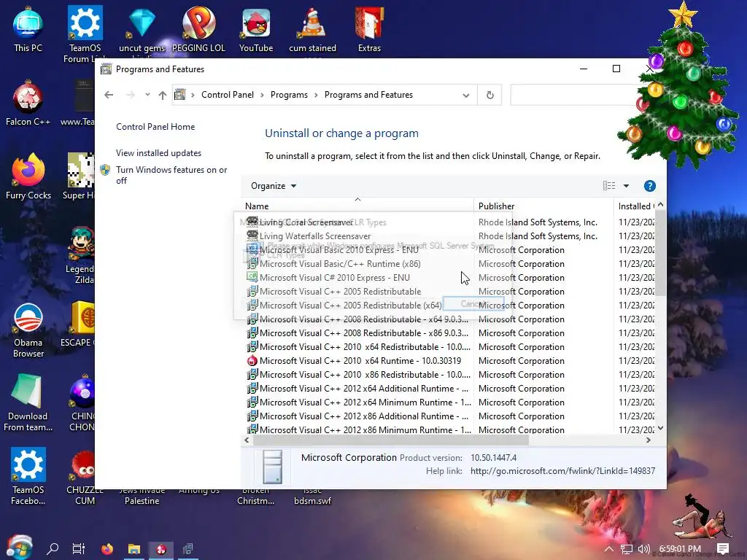Open Turn Windows features on or off

(171, 175)
